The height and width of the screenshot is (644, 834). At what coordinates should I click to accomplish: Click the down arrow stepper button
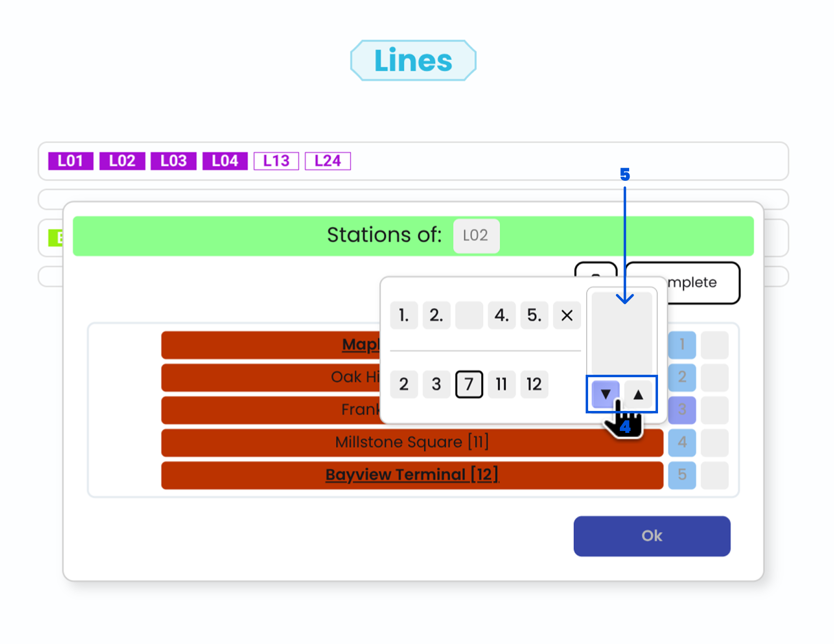click(x=605, y=394)
